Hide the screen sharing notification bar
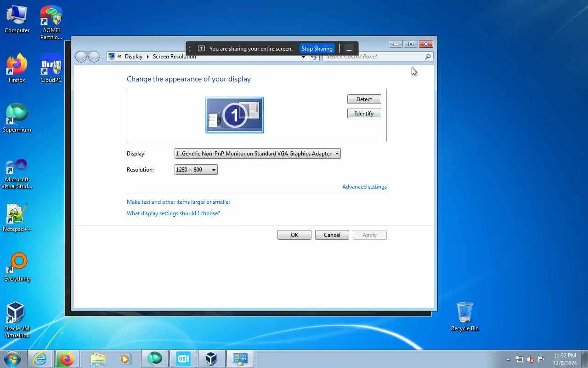 point(349,49)
